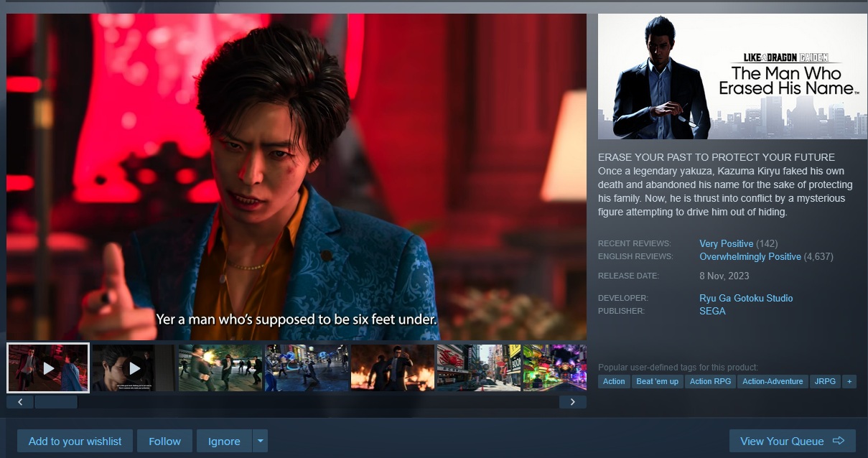This screenshot has height=458, width=868.
Task: Click the right arrow of the thumbnail strip
Action: coord(572,402)
